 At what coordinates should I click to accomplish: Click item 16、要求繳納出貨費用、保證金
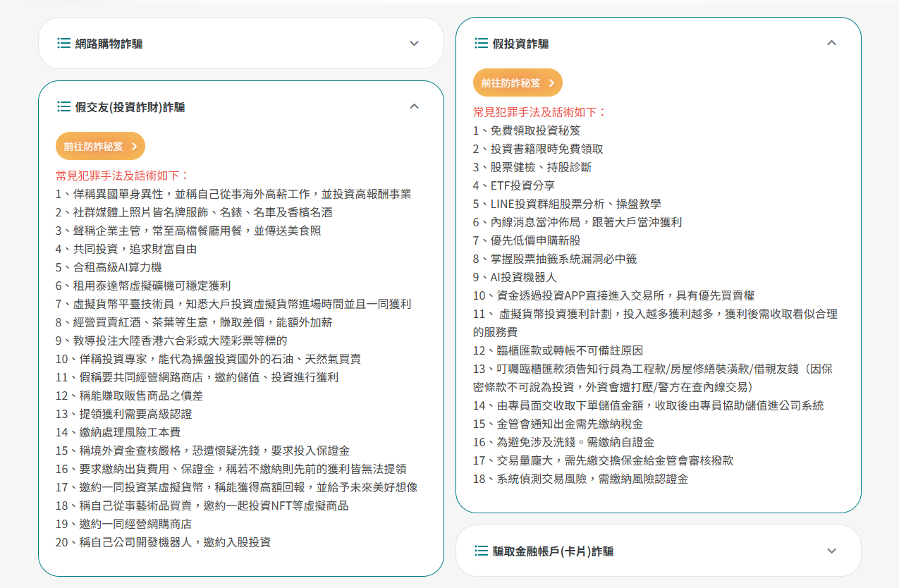231,469
